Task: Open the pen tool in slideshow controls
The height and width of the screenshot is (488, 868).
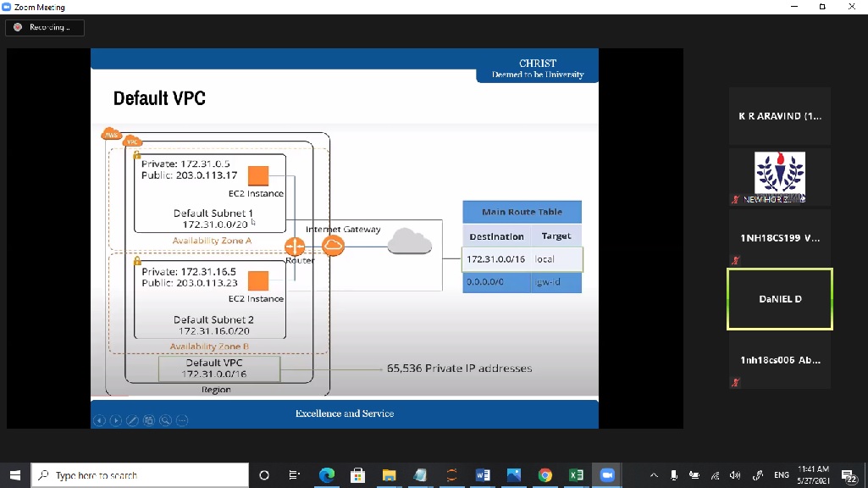Action: pyautogui.click(x=132, y=420)
